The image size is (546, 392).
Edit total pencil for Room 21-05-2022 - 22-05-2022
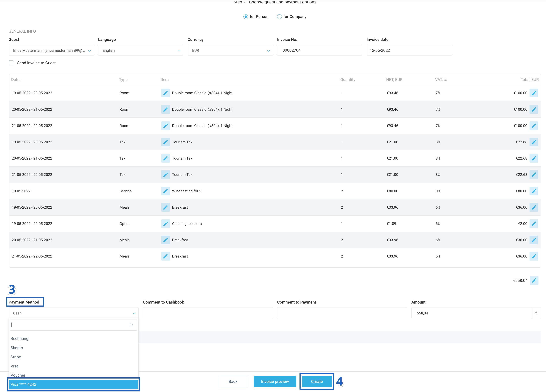pos(534,126)
